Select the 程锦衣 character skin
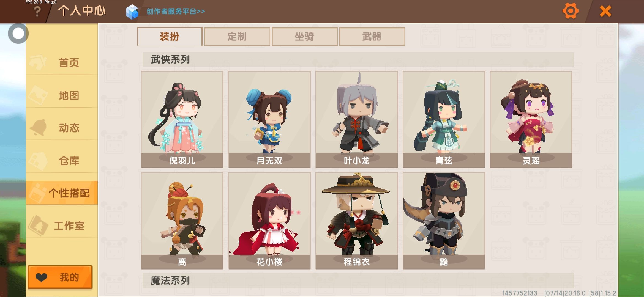 pyautogui.click(x=357, y=221)
